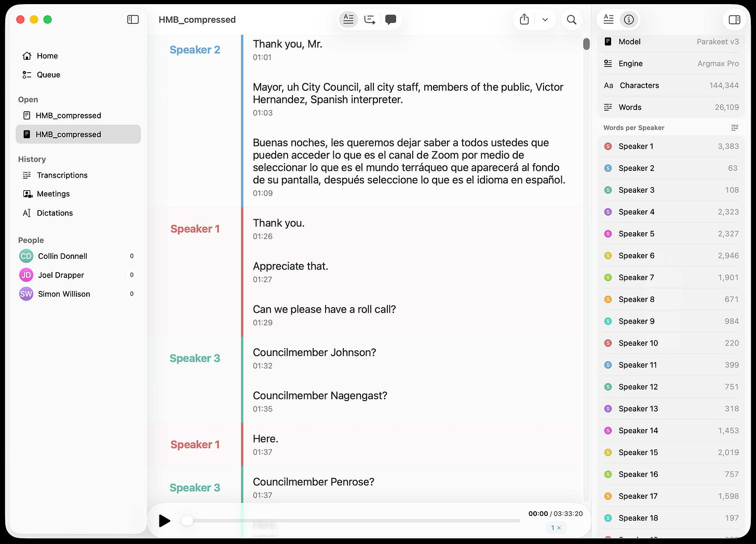Open the share options chevron dropdown

click(x=545, y=19)
